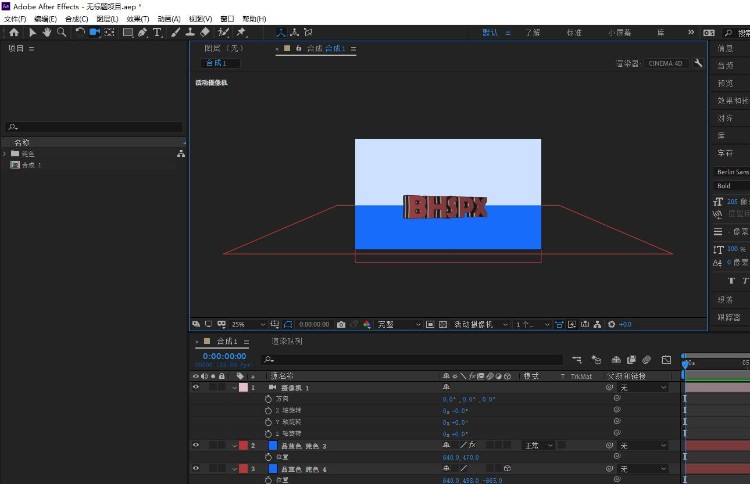The width and height of the screenshot is (750, 484).
Task: Select the Eraser tool
Action: click(x=205, y=32)
